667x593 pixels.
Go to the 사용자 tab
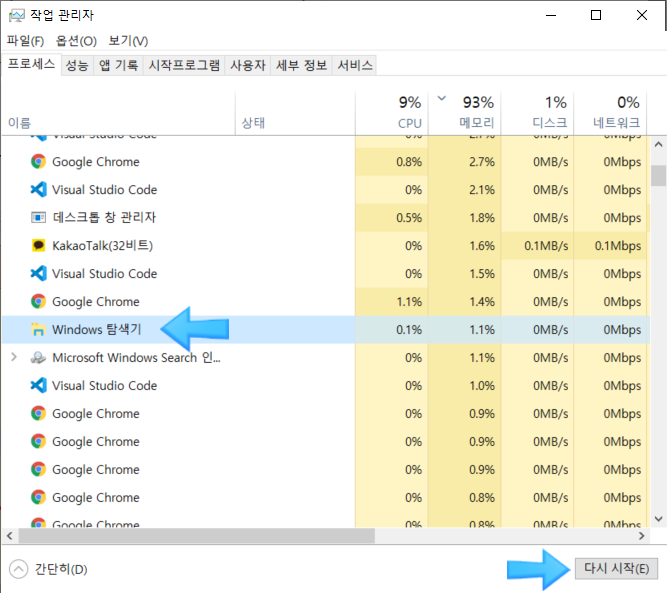[248, 65]
